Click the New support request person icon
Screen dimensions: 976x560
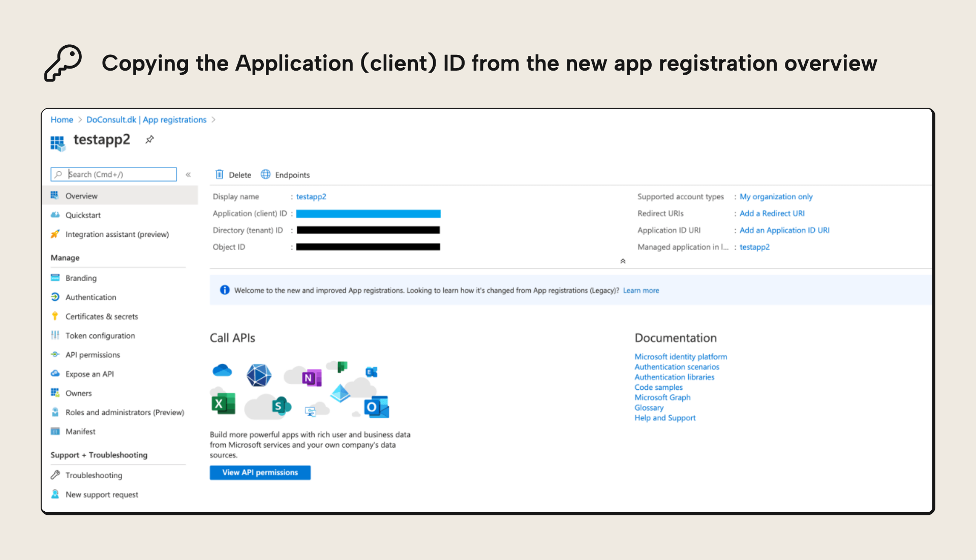(x=55, y=494)
